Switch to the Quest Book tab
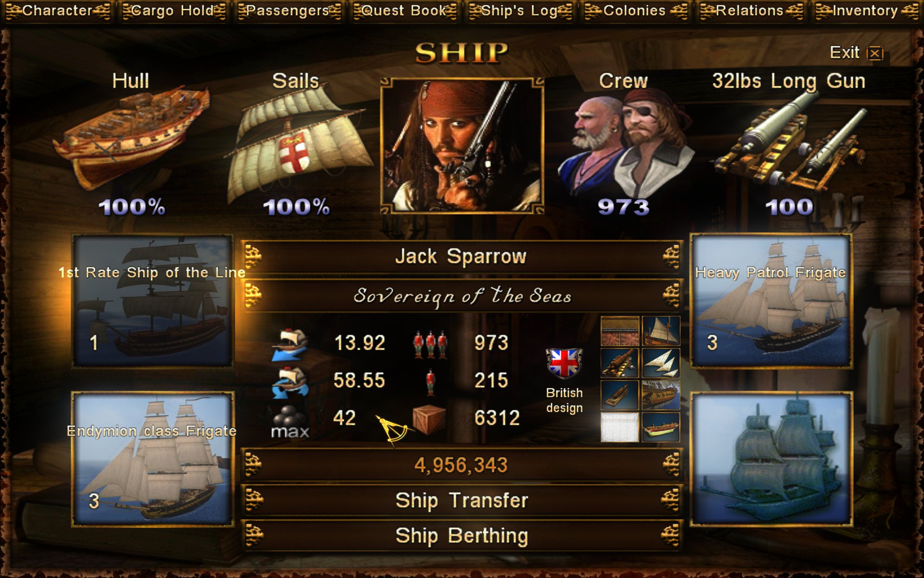The image size is (924, 578). (403, 11)
